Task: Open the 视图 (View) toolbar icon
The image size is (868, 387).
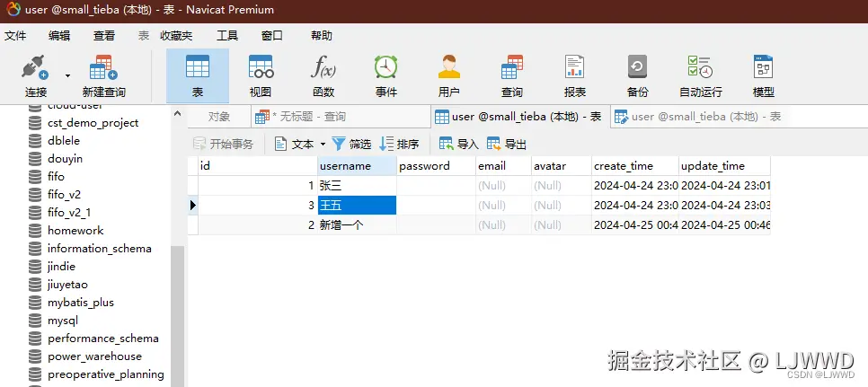Action: pos(261,75)
